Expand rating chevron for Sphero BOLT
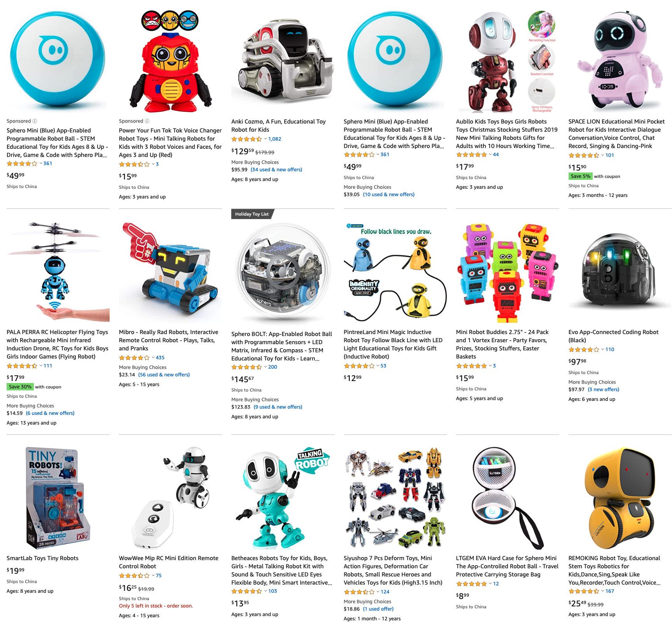 [x=265, y=367]
